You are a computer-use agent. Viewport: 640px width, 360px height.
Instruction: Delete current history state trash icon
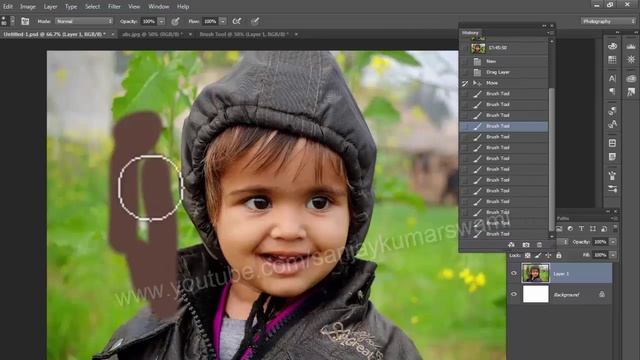pos(540,244)
